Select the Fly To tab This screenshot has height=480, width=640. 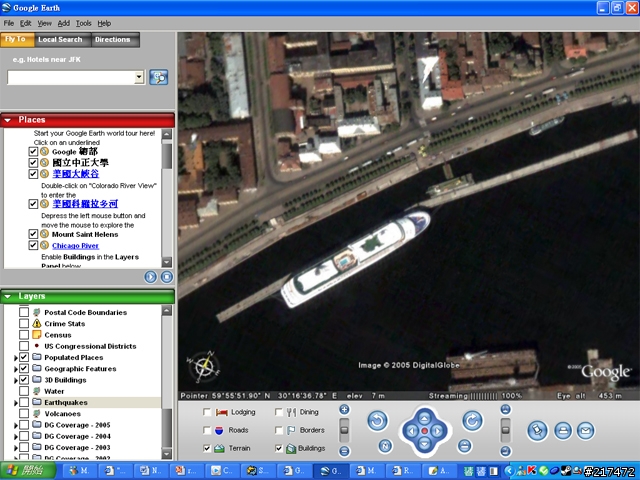click(x=16, y=39)
